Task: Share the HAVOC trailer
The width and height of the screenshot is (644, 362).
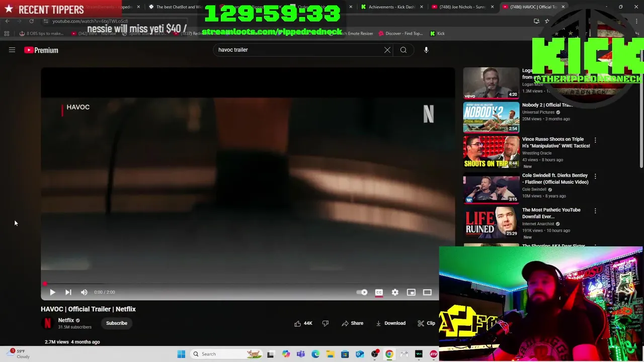Action: [352, 323]
